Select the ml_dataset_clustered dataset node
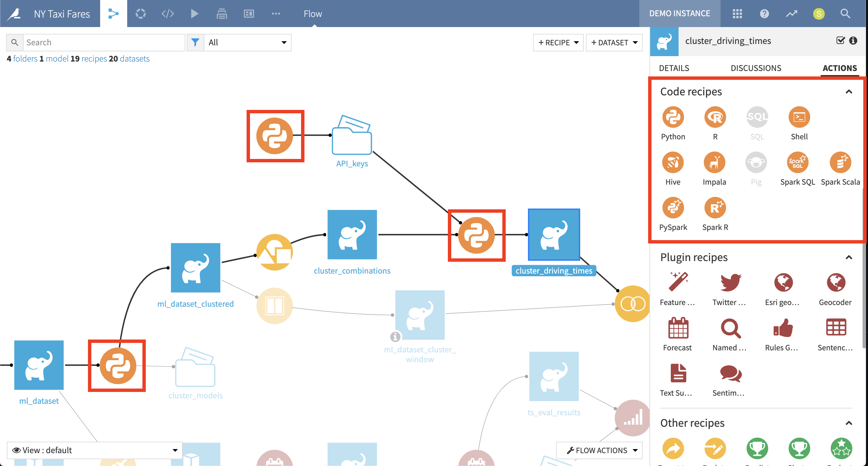Image resolution: width=868 pixels, height=466 pixels. pos(196,267)
